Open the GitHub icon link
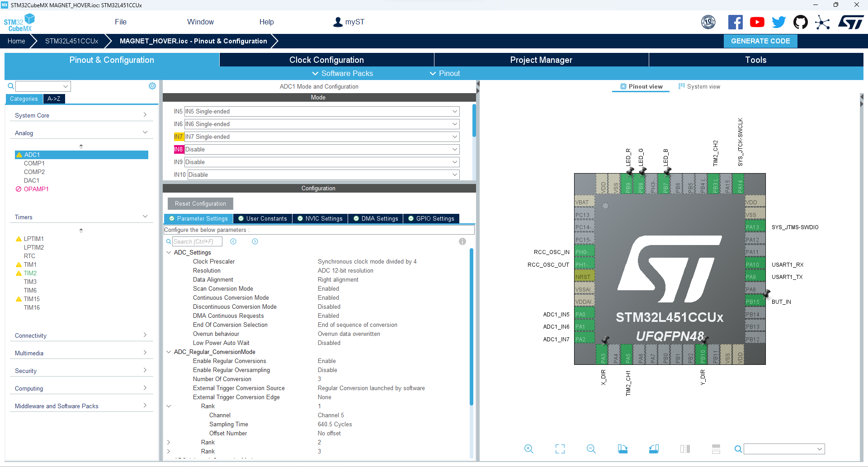 [801, 22]
